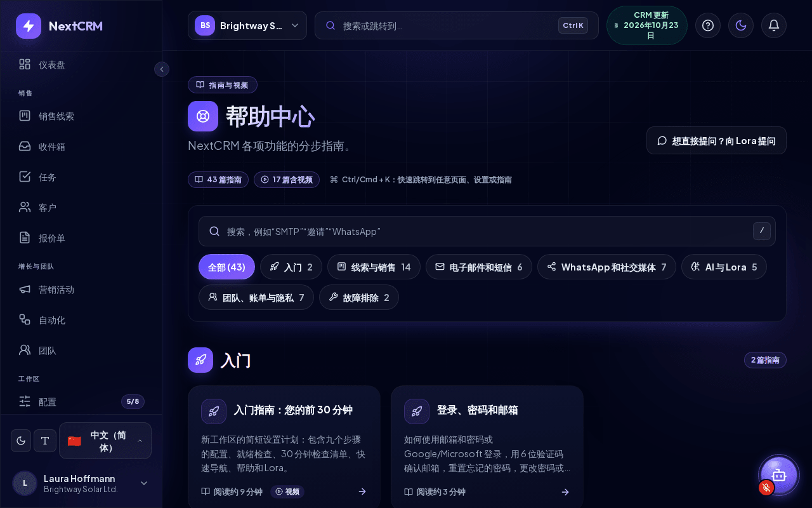Click the 17 篇含视频 badge

pyautogui.click(x=287, y=180)
